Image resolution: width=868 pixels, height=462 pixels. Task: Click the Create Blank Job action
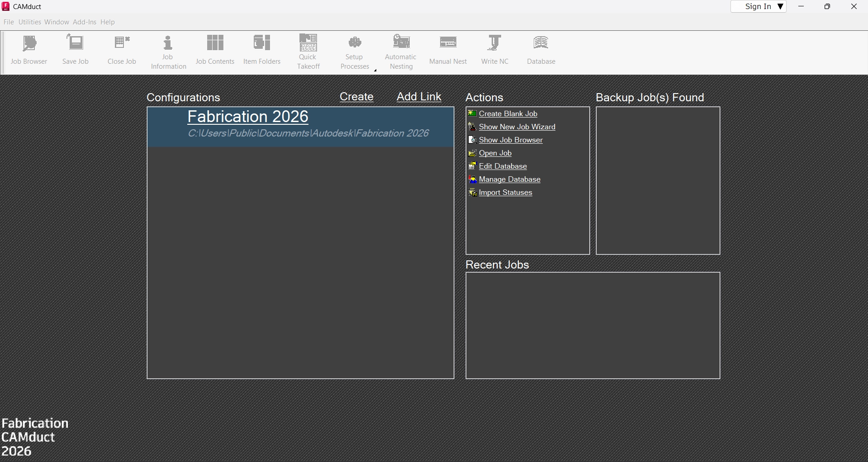pyautogui.click(x=508, y=114)
